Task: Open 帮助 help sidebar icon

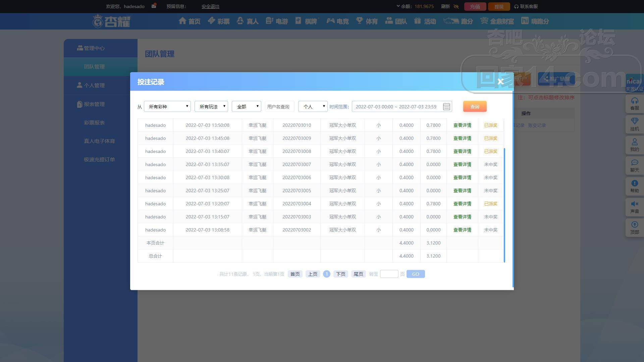Action: (635, 186)
